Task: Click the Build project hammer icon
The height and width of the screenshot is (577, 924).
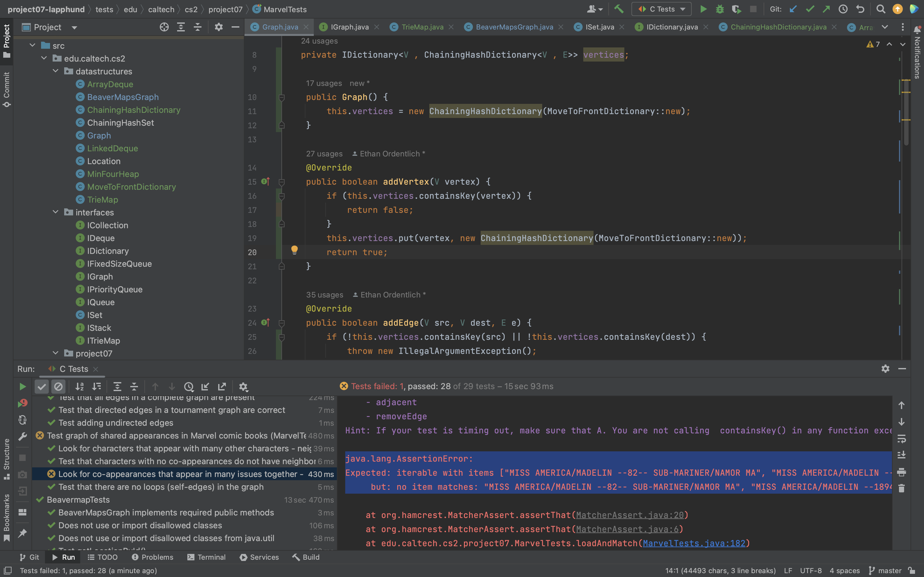Action: 619,9
